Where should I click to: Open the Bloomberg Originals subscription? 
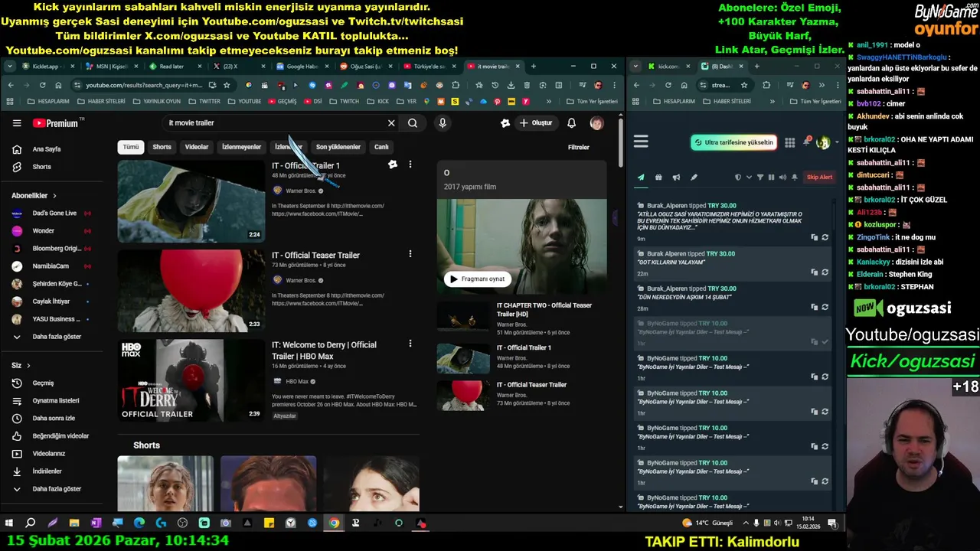click(52, 249)
